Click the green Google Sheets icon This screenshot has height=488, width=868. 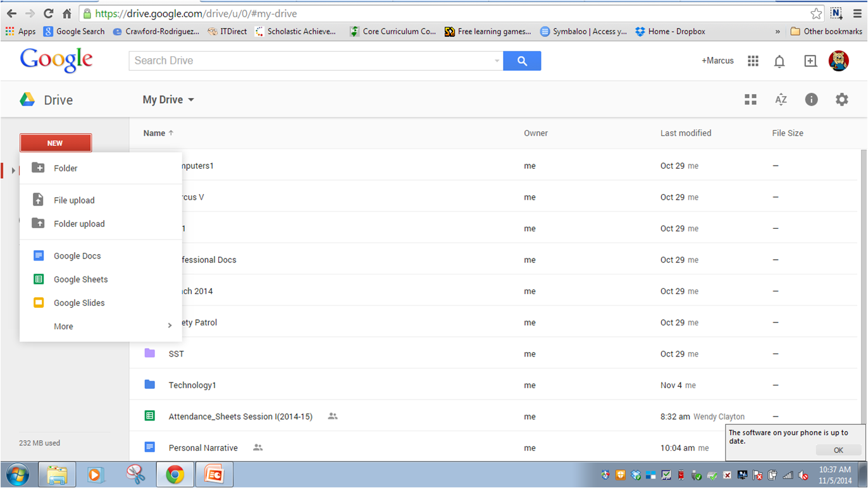39,279
